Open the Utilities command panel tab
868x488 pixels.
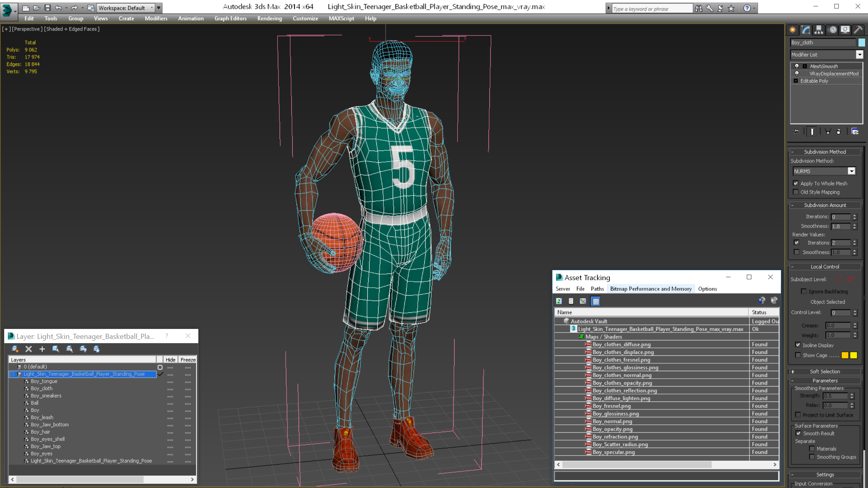coord(858,30)
